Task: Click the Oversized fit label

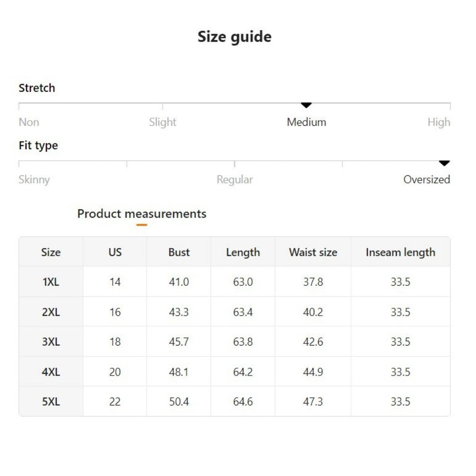Action: tap(426, 179)
